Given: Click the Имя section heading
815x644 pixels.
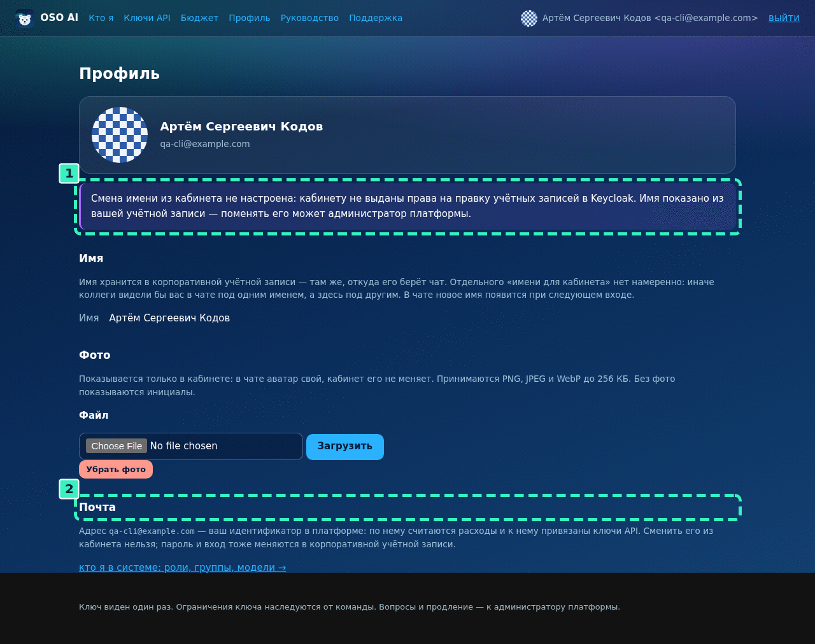Looking at the screenshot, I should [91, 258].
